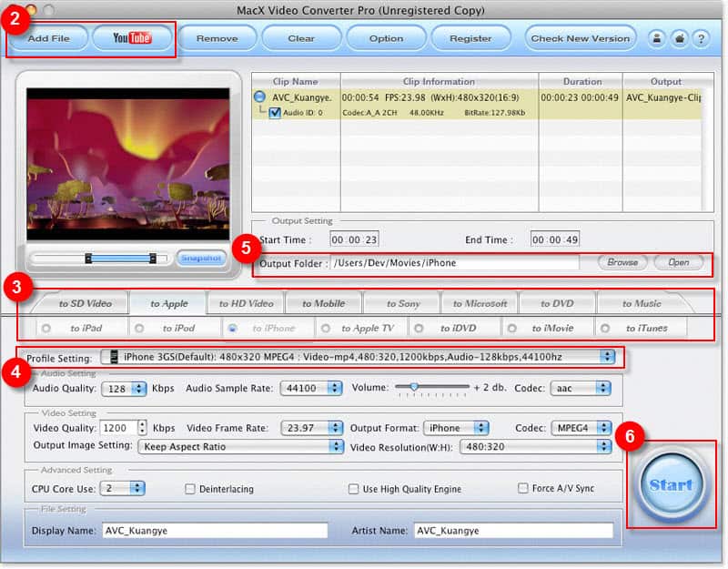Click the Register icon
This screenshot has height=569, width=728.
coord(471,38)
